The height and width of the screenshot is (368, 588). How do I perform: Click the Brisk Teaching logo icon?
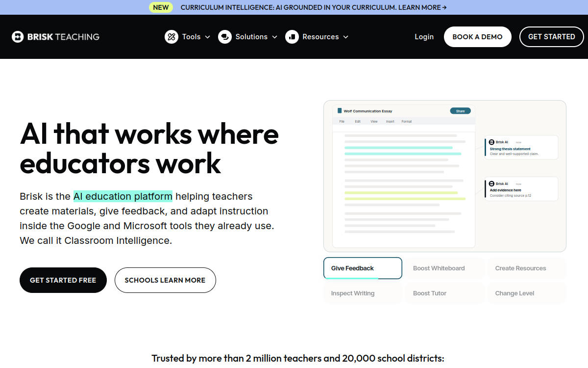click(x=18, y=37)
